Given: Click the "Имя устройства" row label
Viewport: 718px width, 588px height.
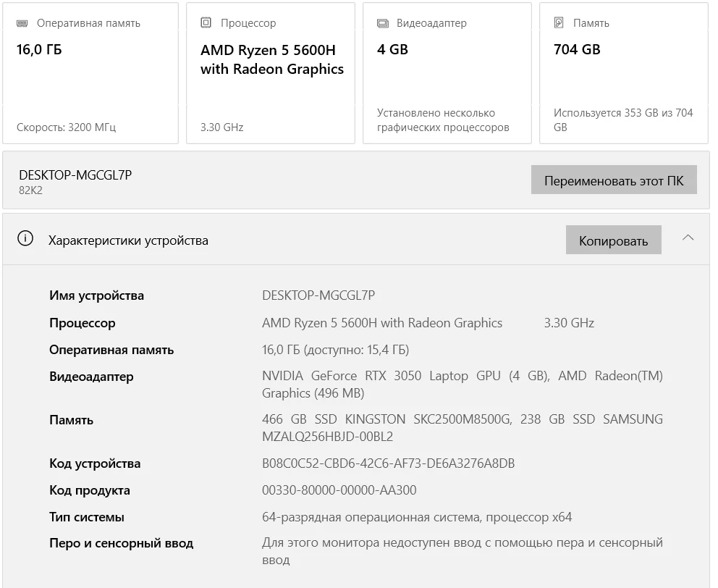Looking at the screenshot, I should pos(96,295).
